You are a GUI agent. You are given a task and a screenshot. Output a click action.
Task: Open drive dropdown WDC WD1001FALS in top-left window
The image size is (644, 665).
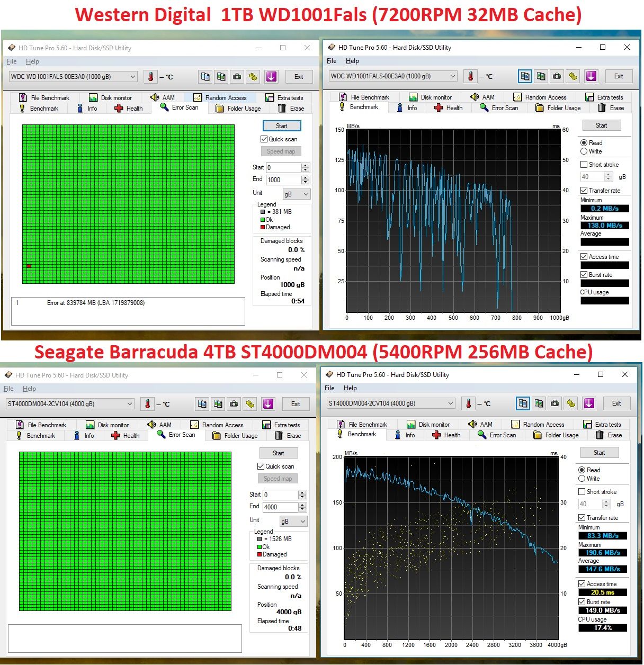[x=74, y=77]
